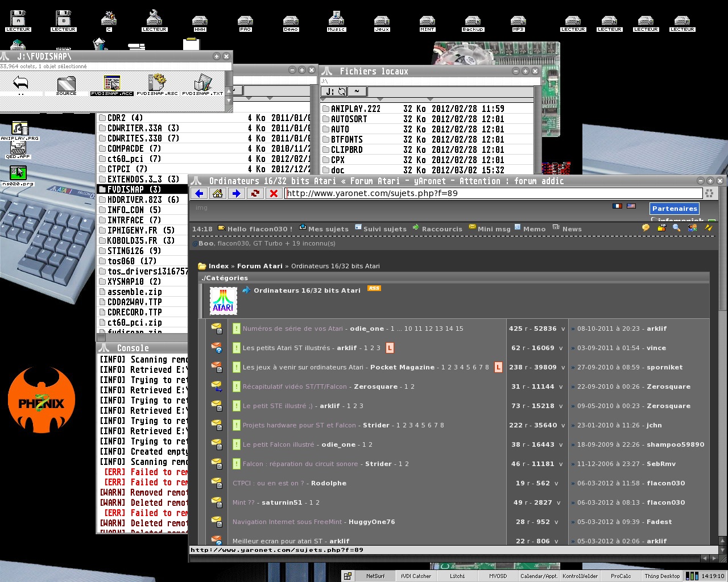Switch to ProCalc in the taskbar
This screenshot has width=728, height=582.
tap(621, 576)
